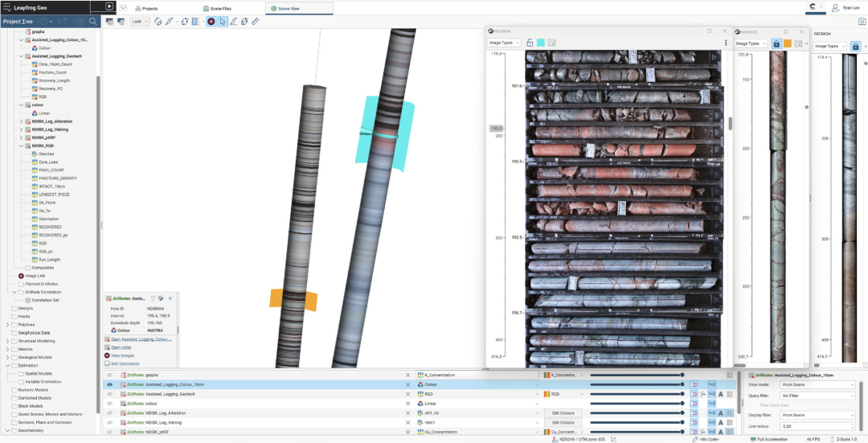Click the rotate scene icon next to the Look dropdown
Screen dimensions: 868x443
tap(158, 22)
